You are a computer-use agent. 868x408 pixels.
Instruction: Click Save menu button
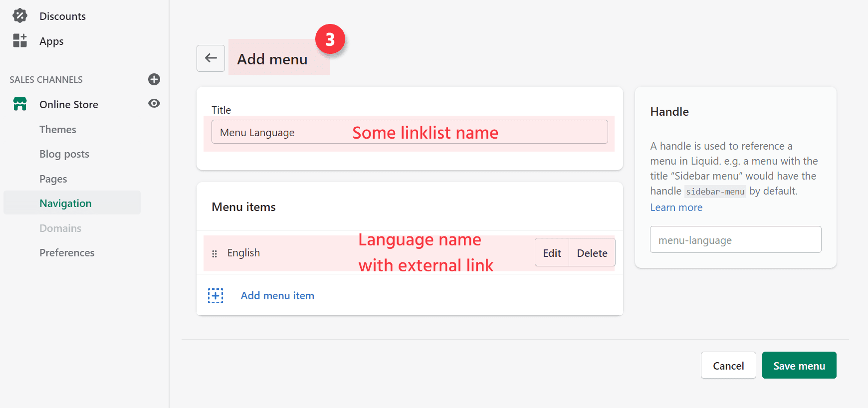(x=799, y=366)
